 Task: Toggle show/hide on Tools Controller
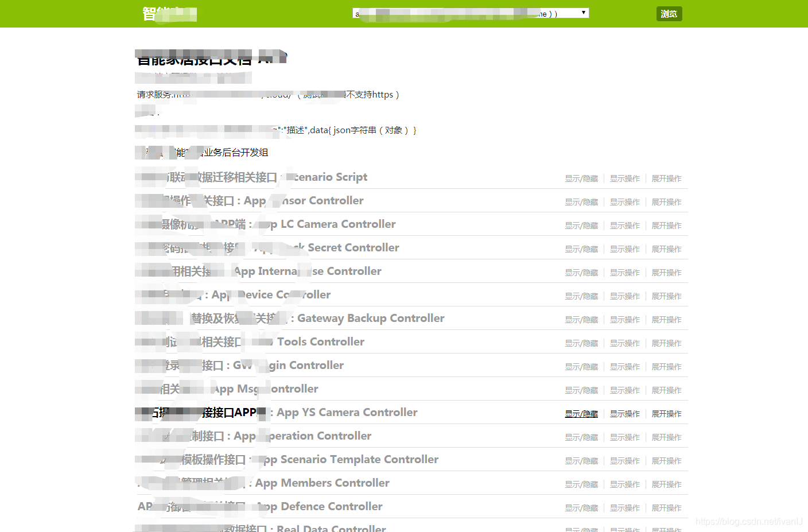pyautogui.click(x=581, y=343)
